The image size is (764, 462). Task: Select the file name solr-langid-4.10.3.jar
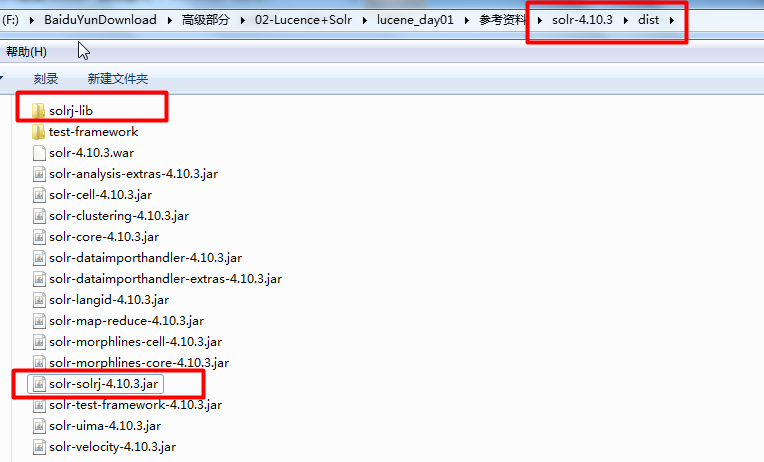click(109, 300)
